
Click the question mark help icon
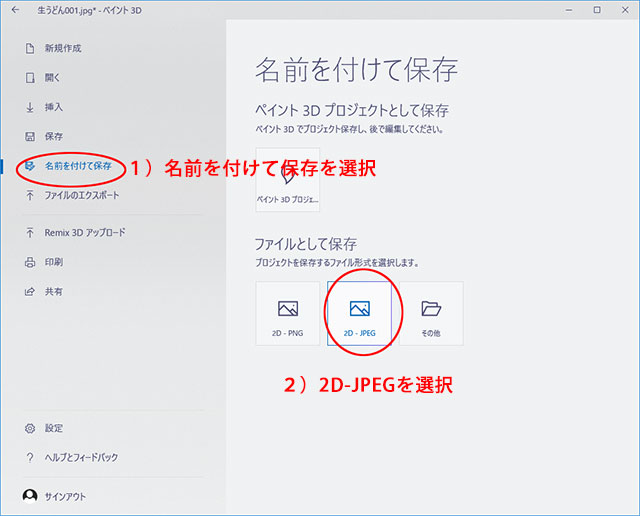[x=30, y=458]
